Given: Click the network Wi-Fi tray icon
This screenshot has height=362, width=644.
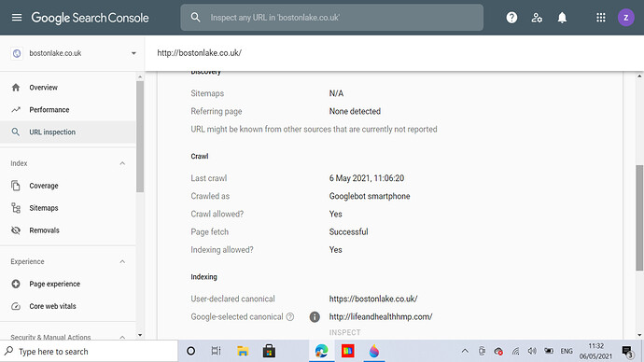Looking at the screenshot, I should tap(515, 351).
